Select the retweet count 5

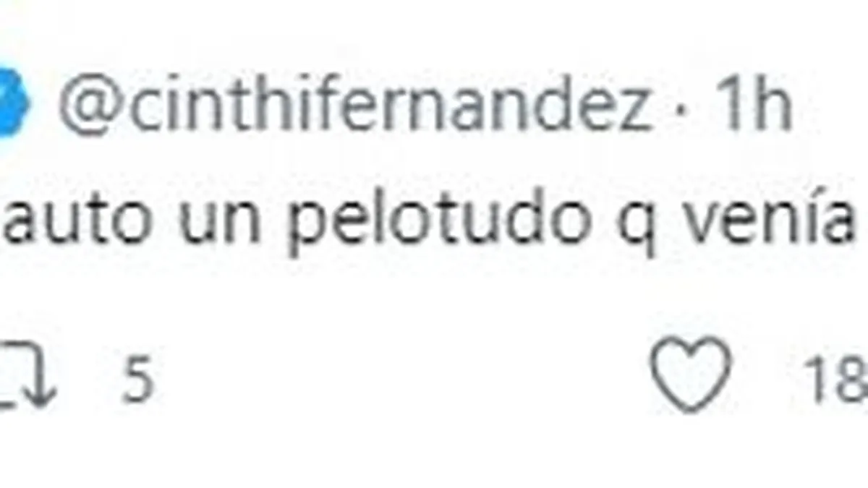coord(137,380)
